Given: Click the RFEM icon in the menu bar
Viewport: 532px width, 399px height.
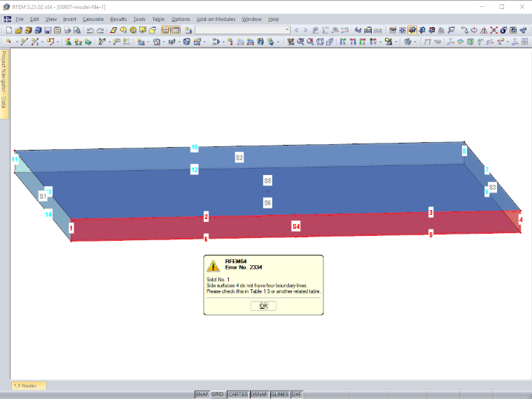Looking at the screenshot, I should pyautogui.click(x=7, y=20).
